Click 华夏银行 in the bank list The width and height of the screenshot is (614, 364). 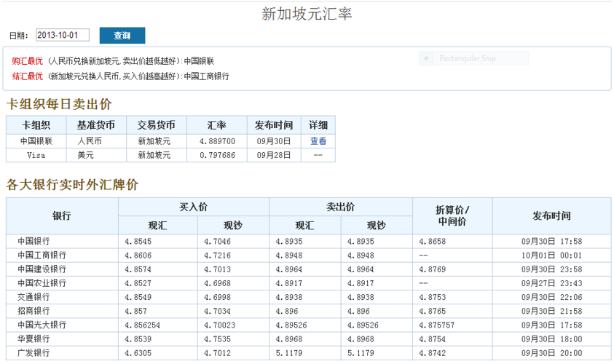pyautogui.click(x=34, y=339)
